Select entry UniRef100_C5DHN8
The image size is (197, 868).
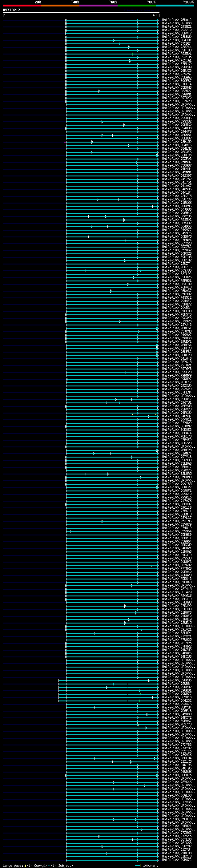point(177,477)
